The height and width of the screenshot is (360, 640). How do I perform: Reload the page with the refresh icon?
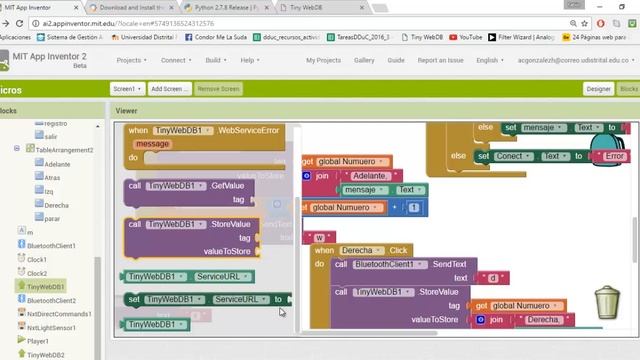pos(19,24)
